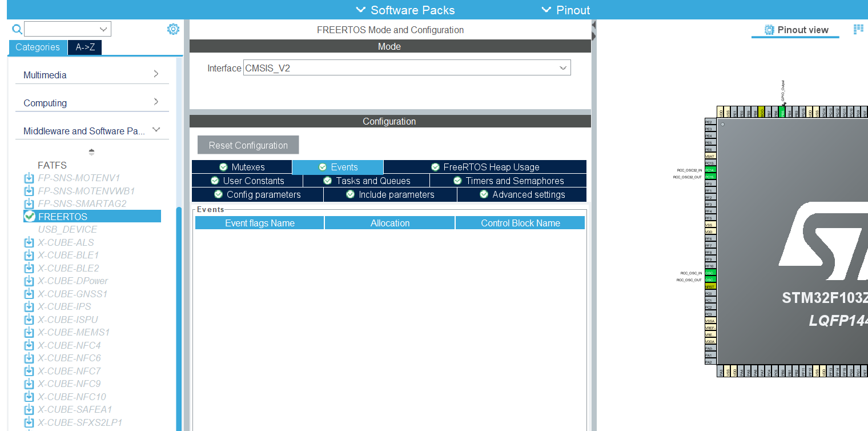868x431 pixels.
Task: Open the Events tab
Action: (337, 167)
